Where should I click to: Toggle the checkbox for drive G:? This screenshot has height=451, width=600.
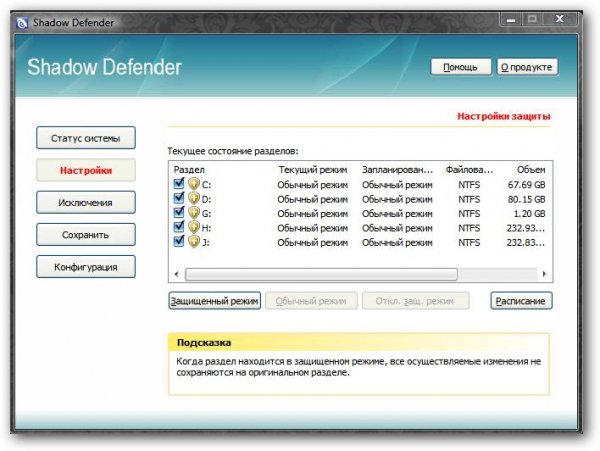[x=179, y=212]
